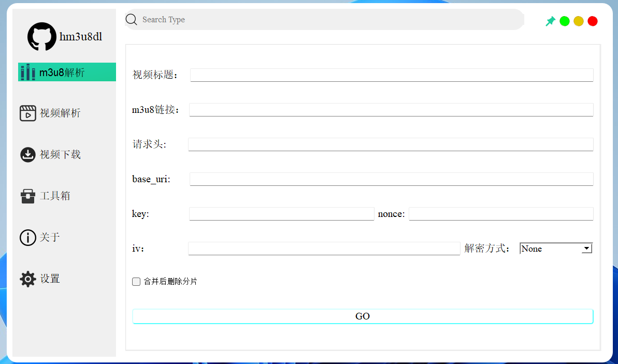Screen dimensions: 618x364
Task: Enable 合并后删除分片 checkbox
Action: (x=136, y=282)
